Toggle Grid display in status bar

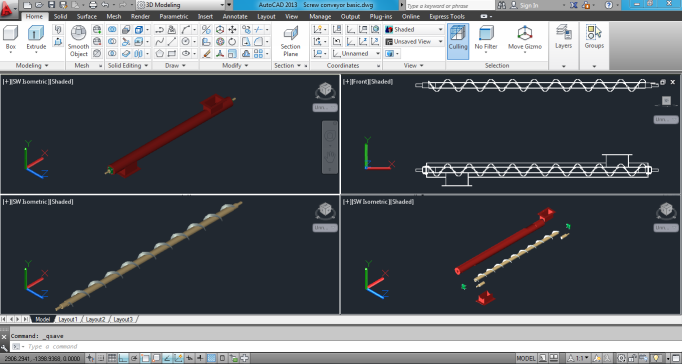[x=112, y=359]
